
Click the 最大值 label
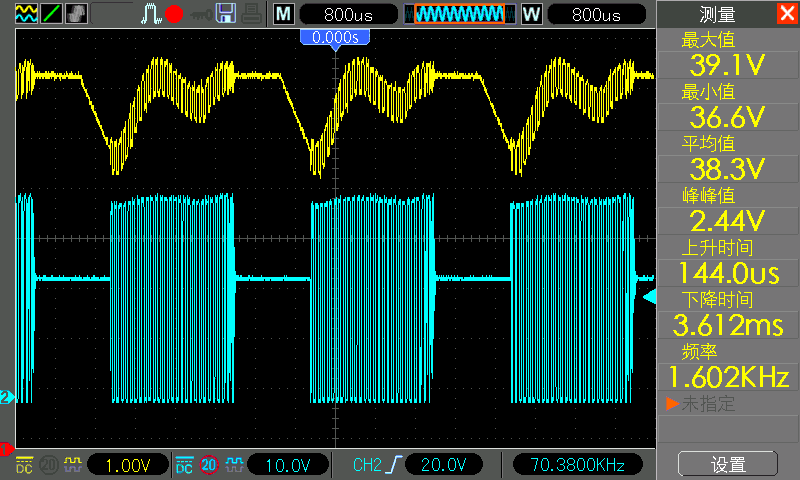click(708, 40)
